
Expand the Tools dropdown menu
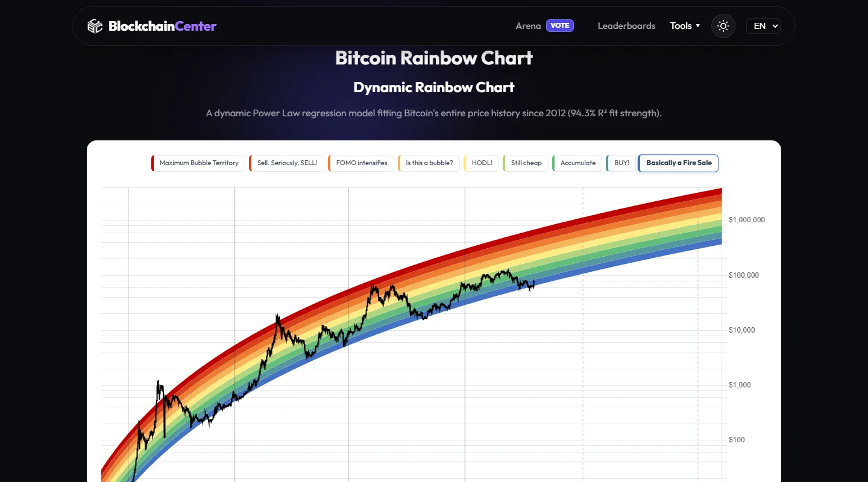coord(685,26)
